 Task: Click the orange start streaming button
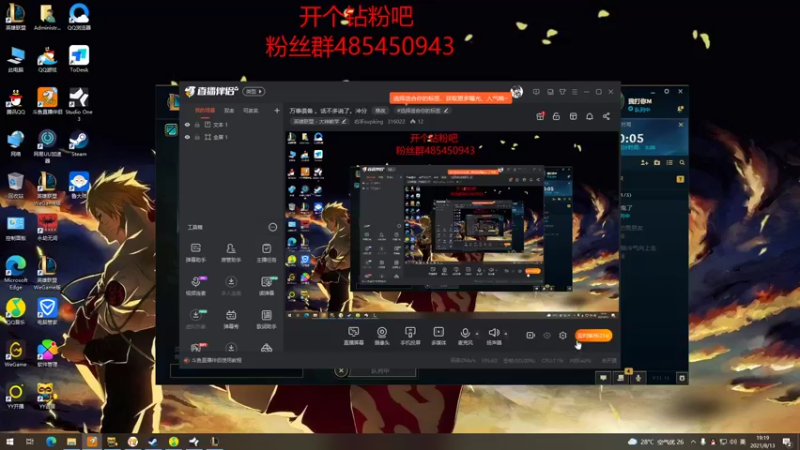[593, 335]
